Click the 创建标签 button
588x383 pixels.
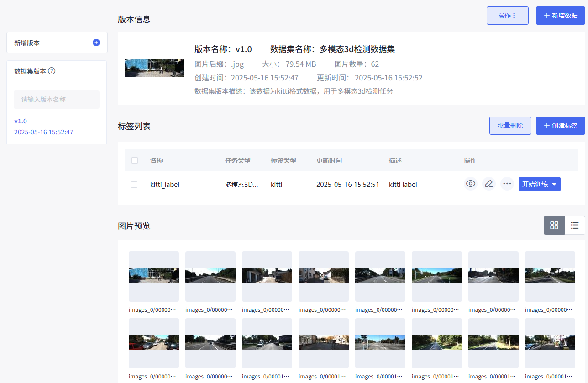[561, 126]
